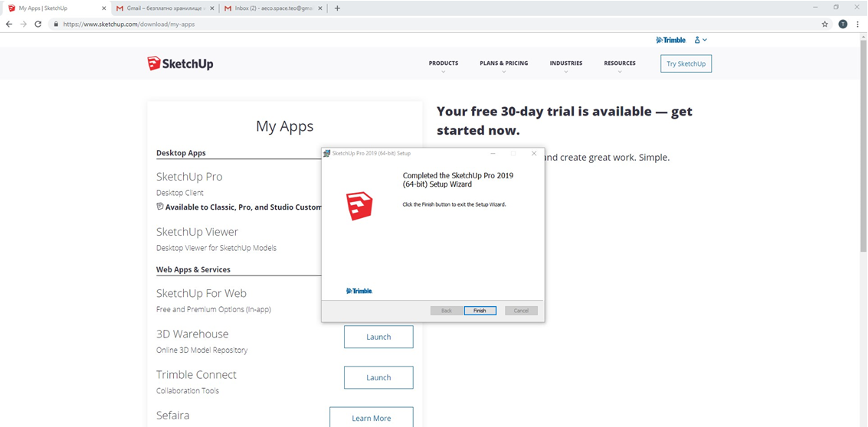Screen dimensions: 868x427
Task: Click the Try SketchUp button
Action: [686, 64]
